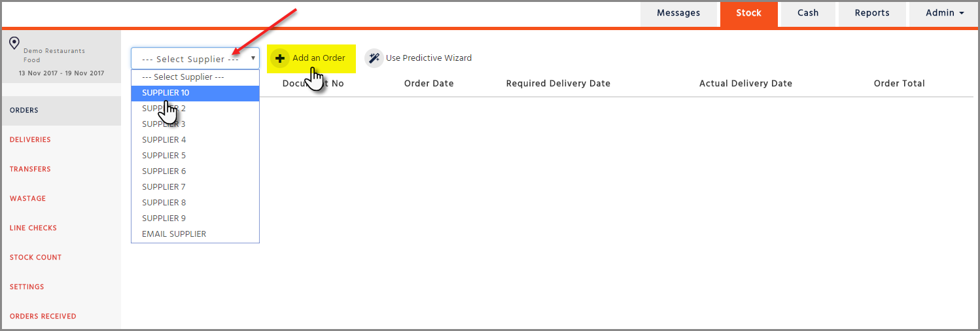Screen dimensions: 980x331
Task: Click the location pin icon
Action: [14, 44]
